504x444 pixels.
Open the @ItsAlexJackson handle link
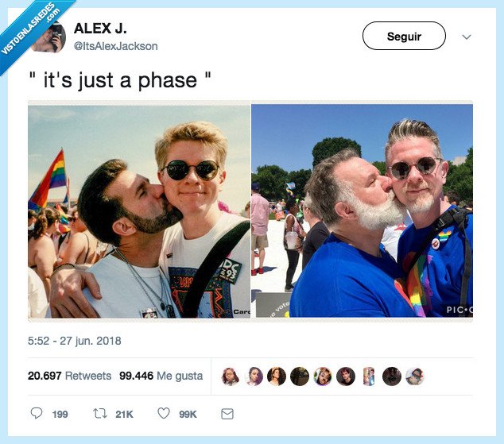tap(116, 46)
